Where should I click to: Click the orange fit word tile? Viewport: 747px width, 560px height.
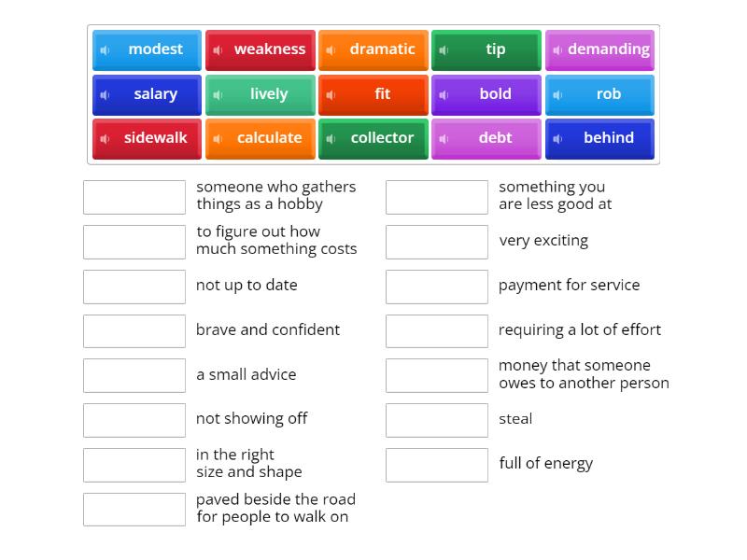click(383, 94)
